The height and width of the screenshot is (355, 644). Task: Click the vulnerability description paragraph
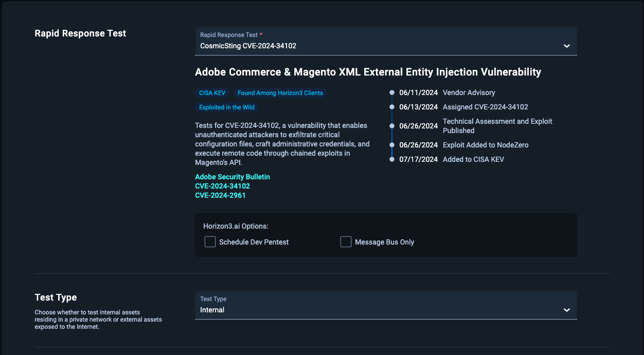tap(282, 144)
